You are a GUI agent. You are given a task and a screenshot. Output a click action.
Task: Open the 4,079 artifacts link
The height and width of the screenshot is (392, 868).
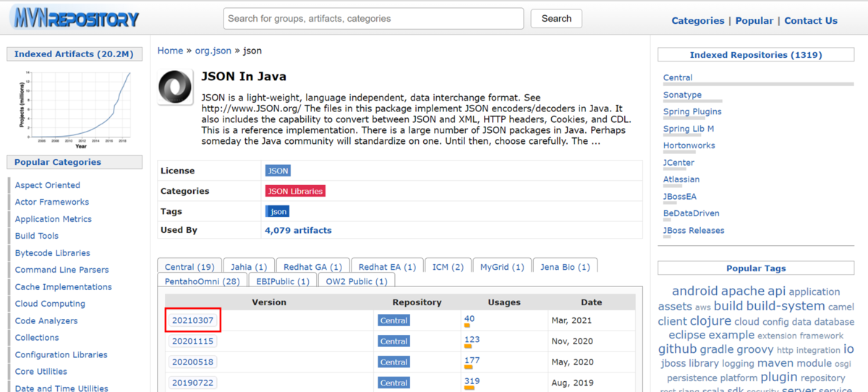298,230
